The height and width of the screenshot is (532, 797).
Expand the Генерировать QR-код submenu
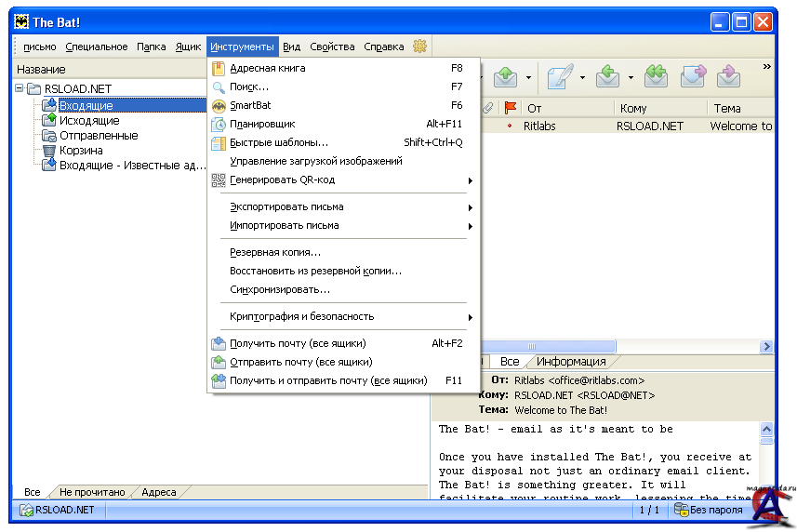pos(282,180)
